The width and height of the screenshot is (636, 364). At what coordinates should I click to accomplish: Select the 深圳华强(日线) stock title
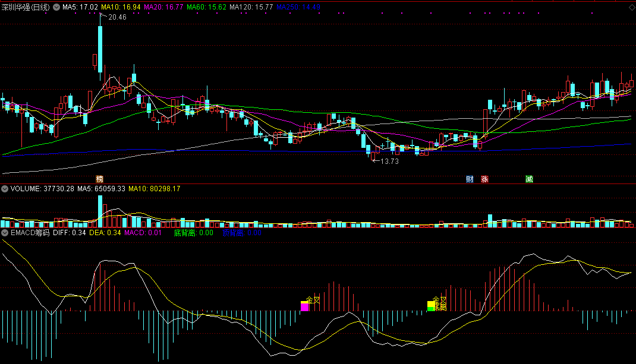[x=26, y=7]
